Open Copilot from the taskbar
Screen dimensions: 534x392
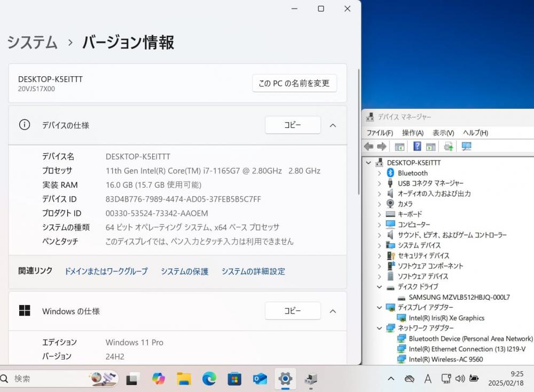point(158,379)
